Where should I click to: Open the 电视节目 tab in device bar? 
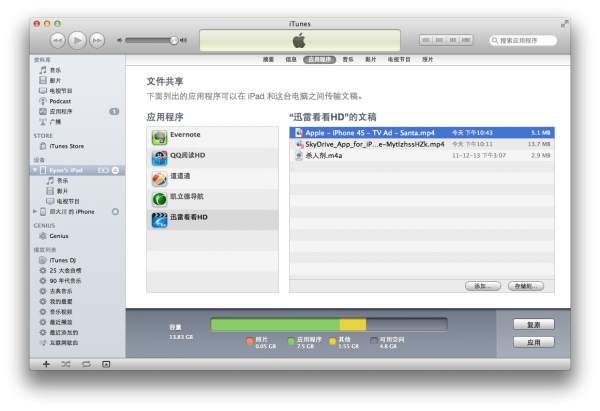pos(399,59)
